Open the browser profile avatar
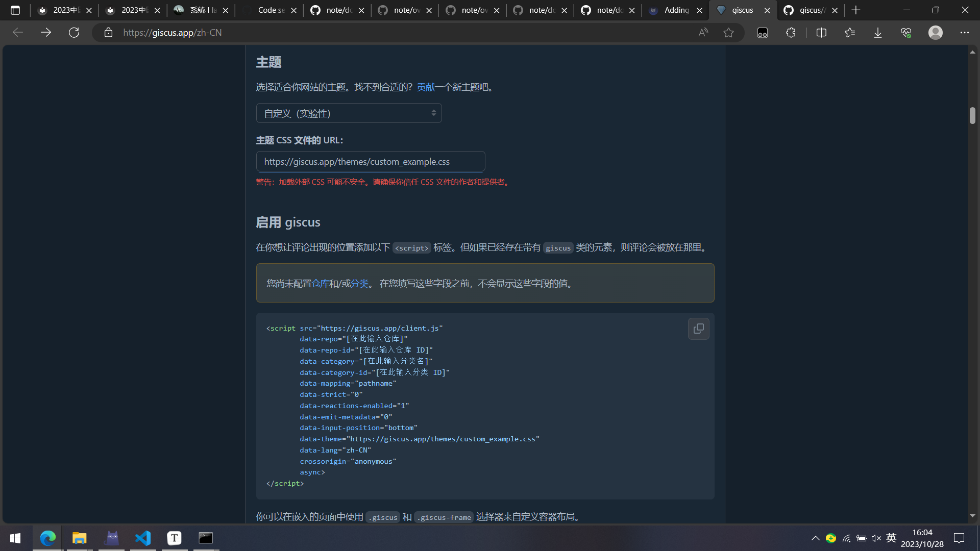980x551 pixels. point(935,33)
